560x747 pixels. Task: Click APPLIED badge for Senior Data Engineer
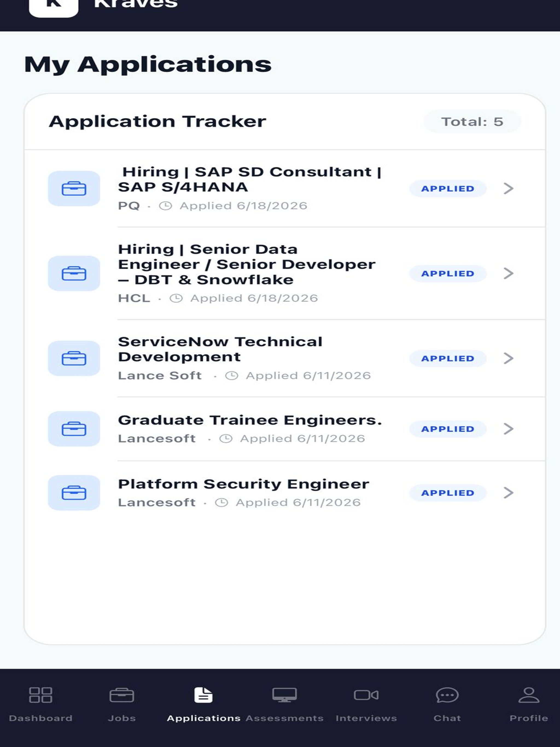point(448,273)
